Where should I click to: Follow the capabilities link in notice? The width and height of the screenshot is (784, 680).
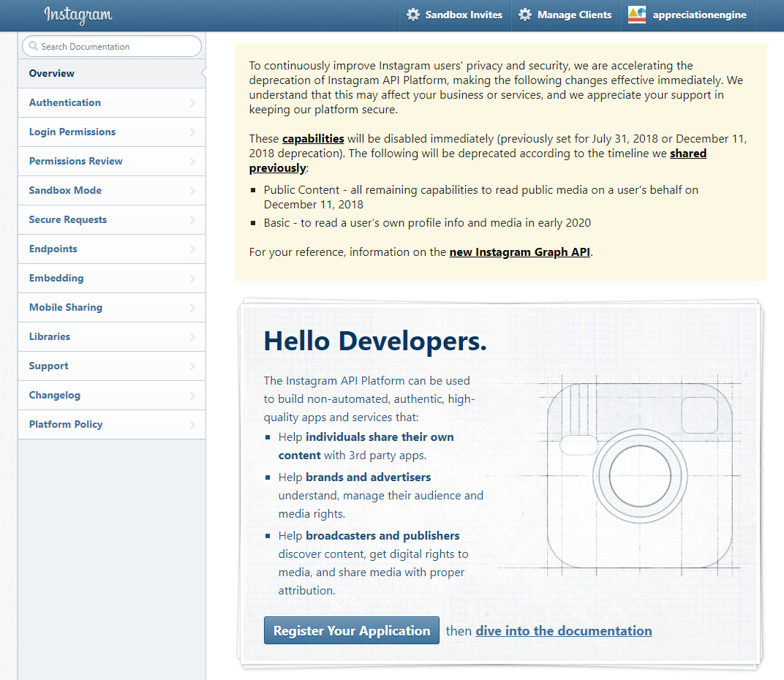[313, 138]
